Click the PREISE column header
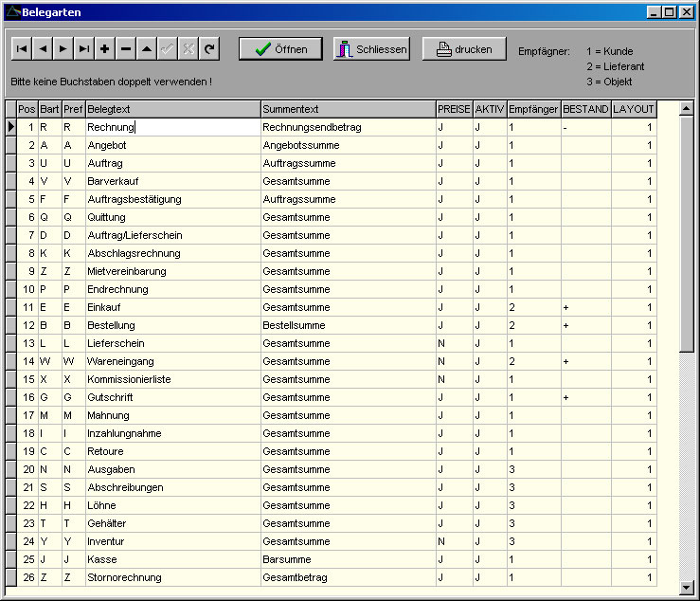This screenshot has height=601, width=700. point(454,109)
